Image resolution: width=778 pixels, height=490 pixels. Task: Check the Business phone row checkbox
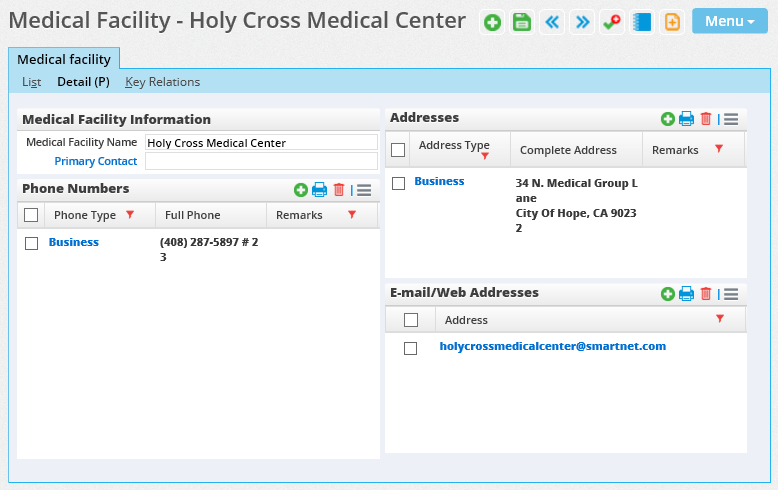pyautogui.click(x=32, y=244)
